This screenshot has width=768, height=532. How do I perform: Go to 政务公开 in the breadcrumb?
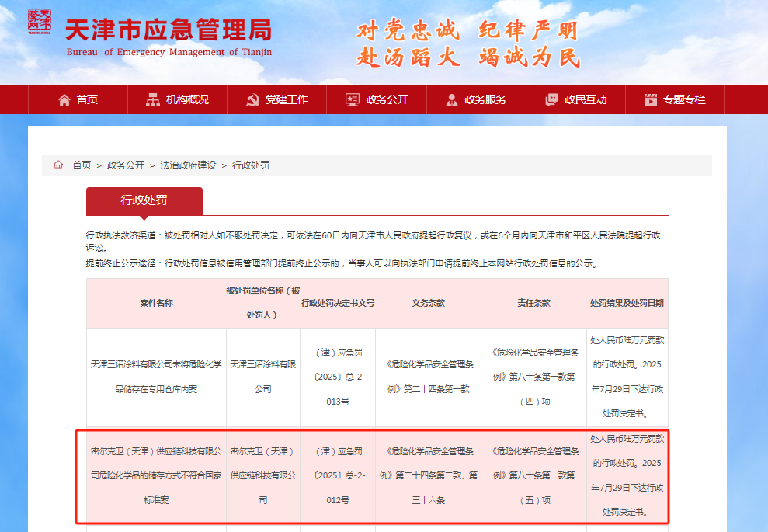pos(126,165)
